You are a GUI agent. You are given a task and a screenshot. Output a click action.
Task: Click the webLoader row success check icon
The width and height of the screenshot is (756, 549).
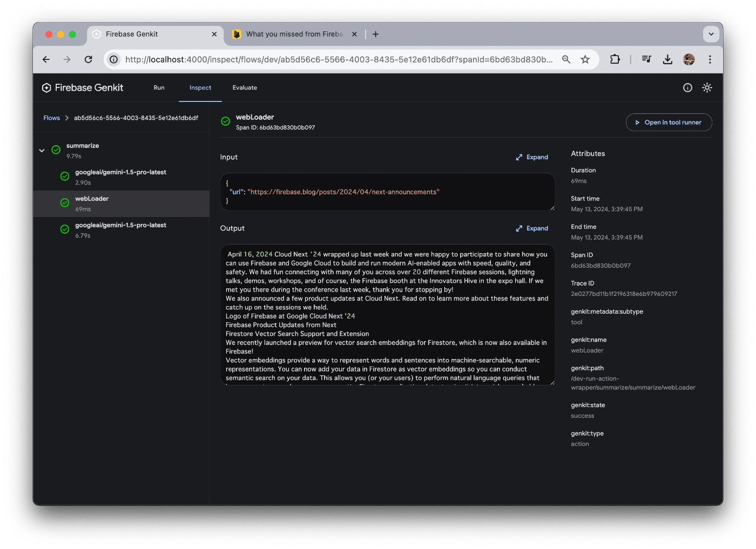click(x=65, y=203)
